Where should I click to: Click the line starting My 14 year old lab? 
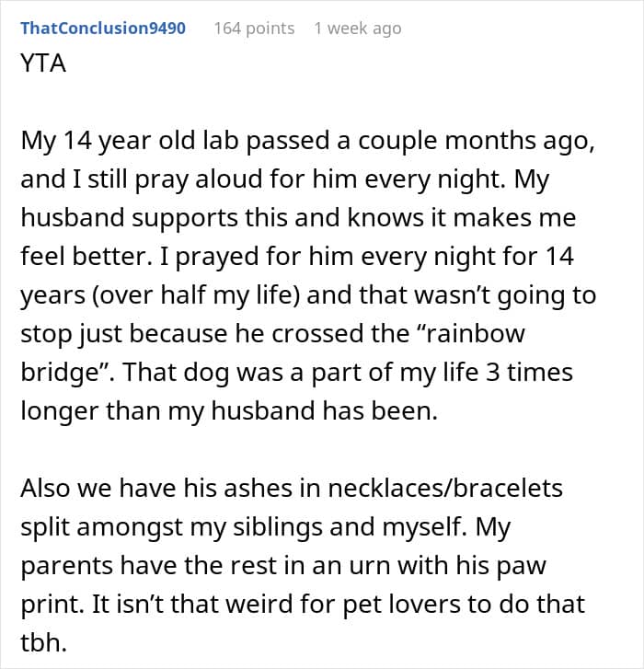coord(307,141)
